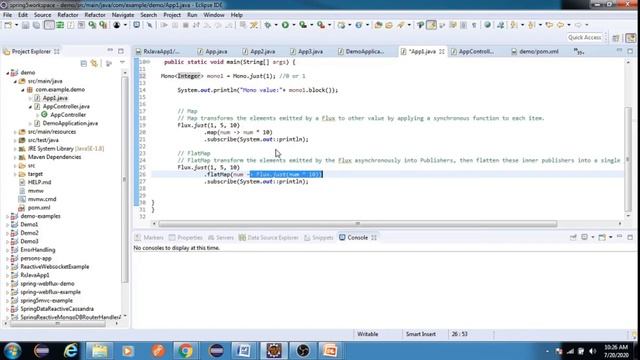
Task: Click Open Console icon in Console view
Action: tap(602, 238)
